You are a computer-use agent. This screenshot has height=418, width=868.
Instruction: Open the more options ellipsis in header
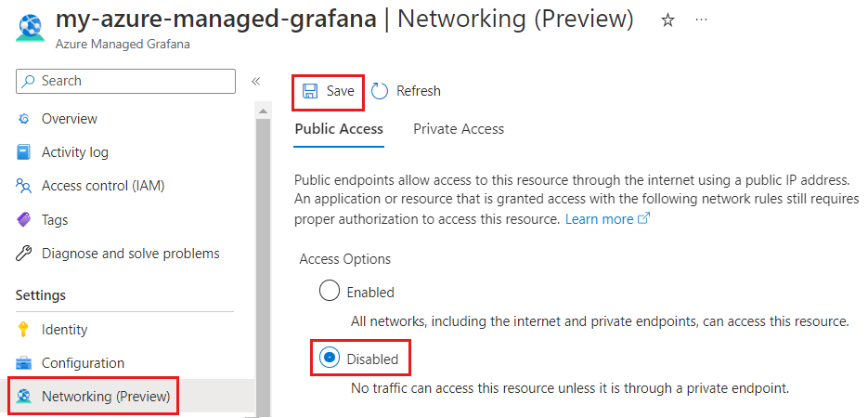click(701, 20)
